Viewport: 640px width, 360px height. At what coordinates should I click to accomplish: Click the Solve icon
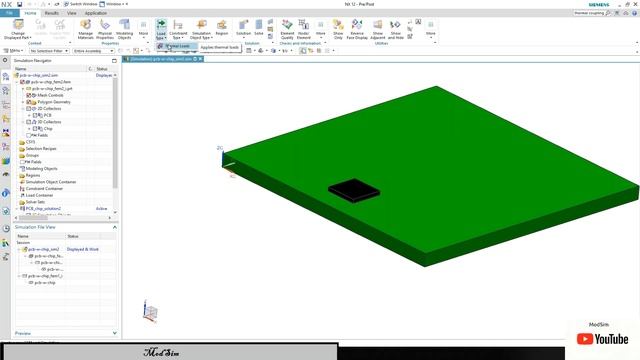(x=259, y=24)
